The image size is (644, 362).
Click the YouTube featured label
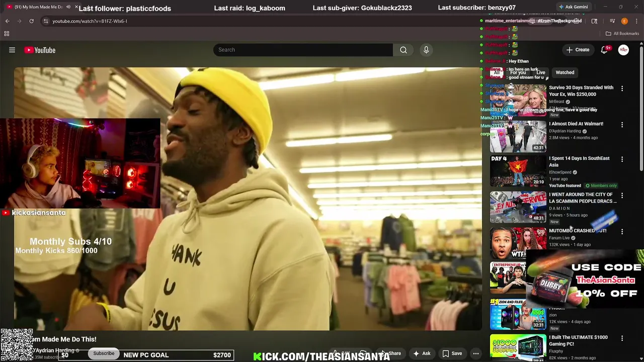[x=565, y=186]
